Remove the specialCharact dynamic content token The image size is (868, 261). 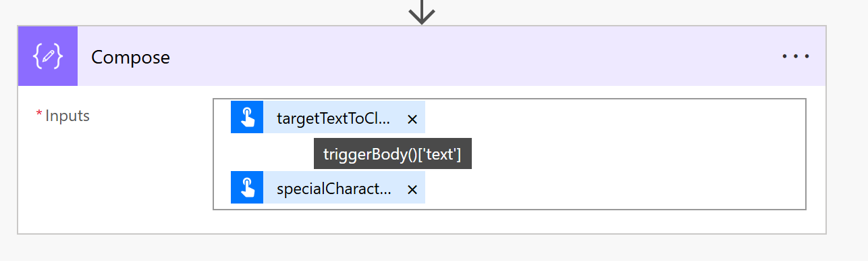pyautogui.click(x=412, y=190)
